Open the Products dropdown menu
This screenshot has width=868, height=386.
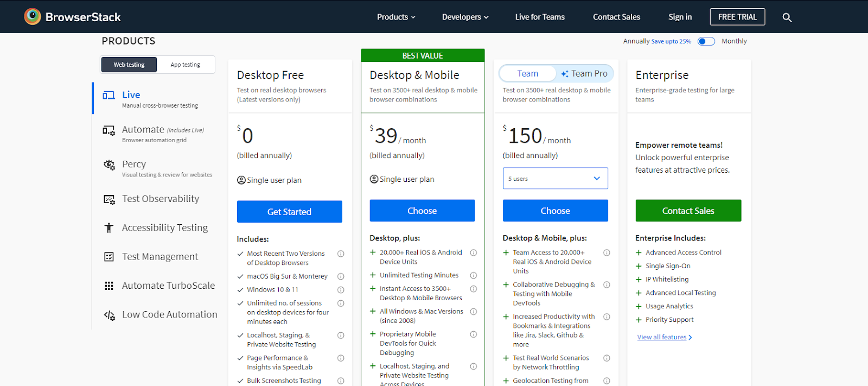click(x=396, y=17)
